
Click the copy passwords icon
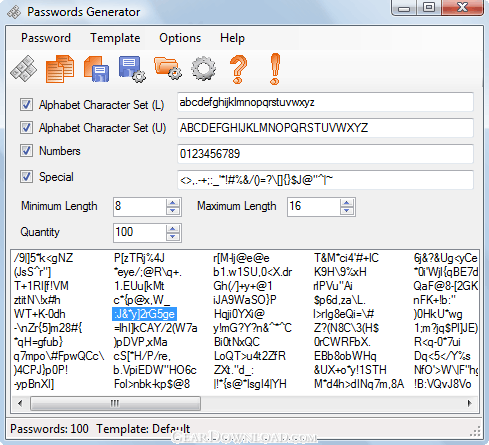[60, 69]
